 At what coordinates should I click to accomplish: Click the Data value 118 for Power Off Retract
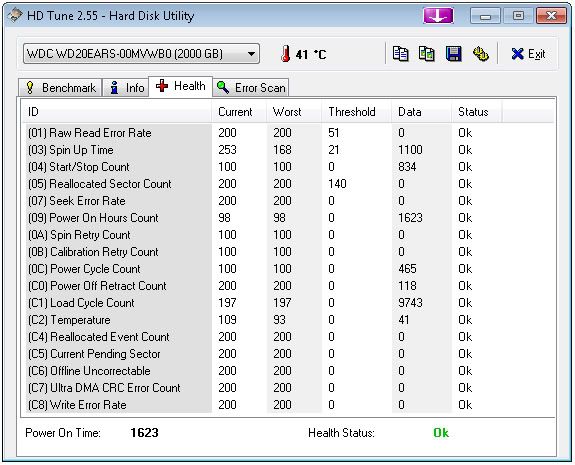pos(407,286)
